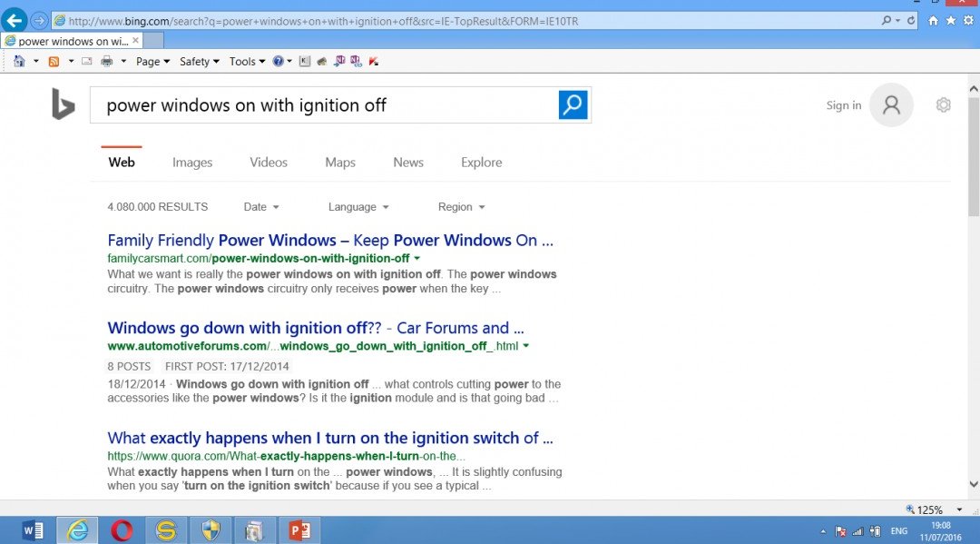980x544 pixels.
Task: Click the scrollbar down arrow
Action: coord(974,484)
